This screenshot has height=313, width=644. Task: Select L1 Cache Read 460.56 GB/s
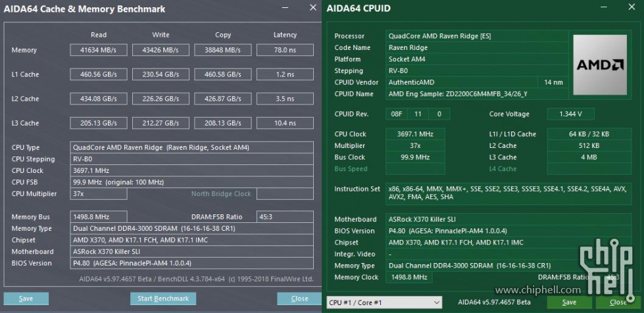[99, 74]
